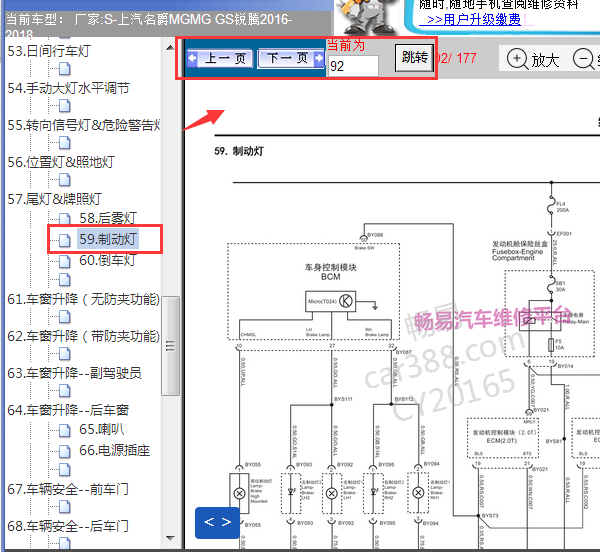
Task: Open 60.倒车灯 page
Action: [x=108, y=261]
